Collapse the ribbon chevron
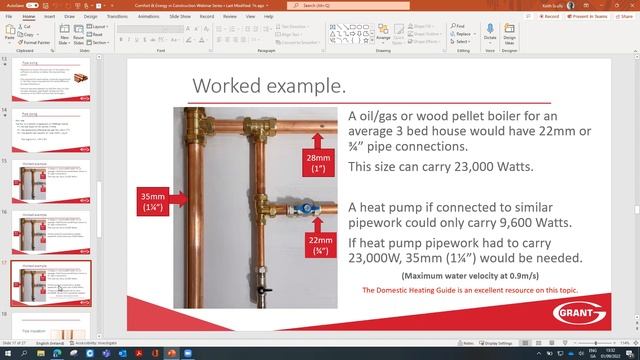Viewport: 640px width, 360px height. click(x=636, y=51)
